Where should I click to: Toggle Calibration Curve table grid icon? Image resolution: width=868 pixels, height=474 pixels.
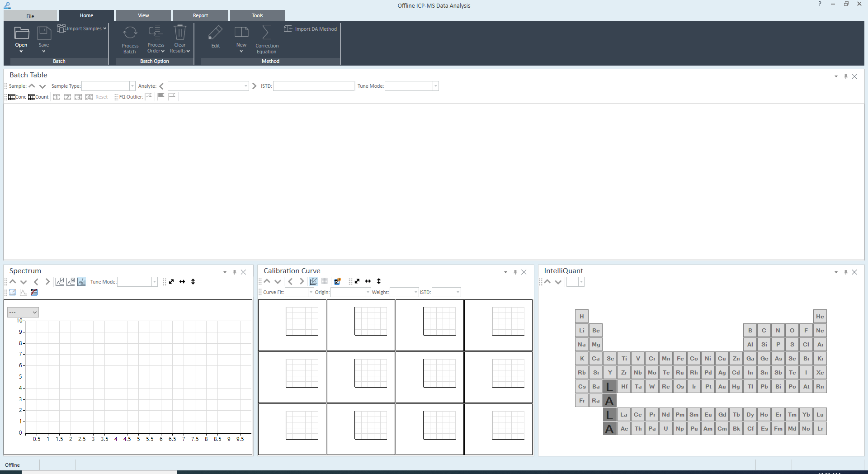pyautogui.click(x=325, y=281)
